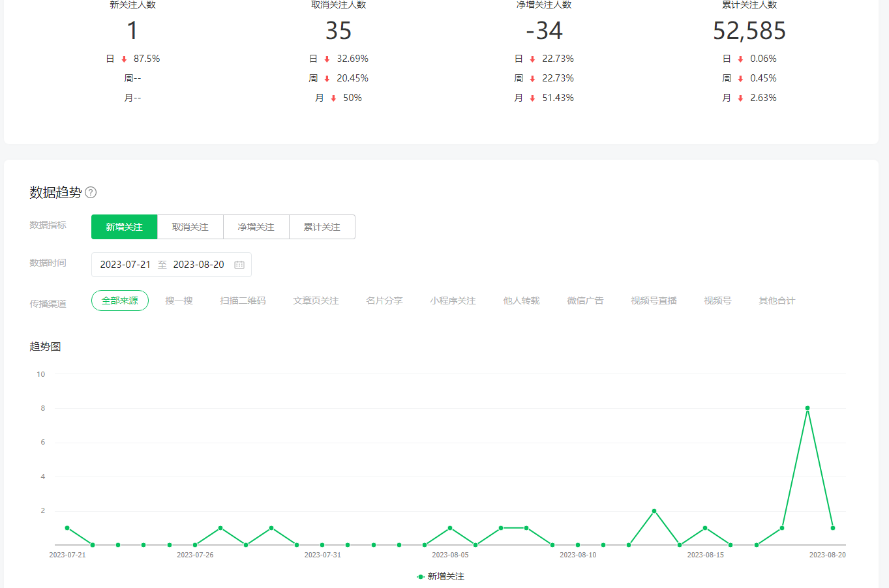Image resolution: width=889 pixels, height=588 pixels.
Task: Open the start date 2023-07-21 field
Action: pos(125,265)
